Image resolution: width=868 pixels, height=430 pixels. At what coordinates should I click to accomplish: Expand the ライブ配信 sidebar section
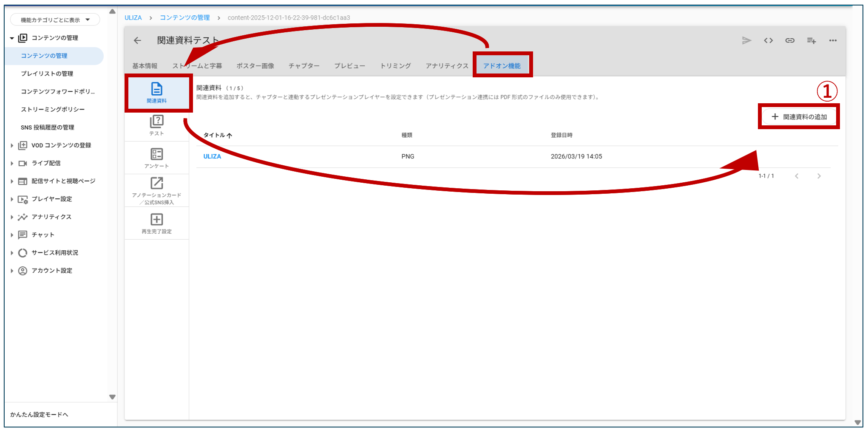pos(12,163)
